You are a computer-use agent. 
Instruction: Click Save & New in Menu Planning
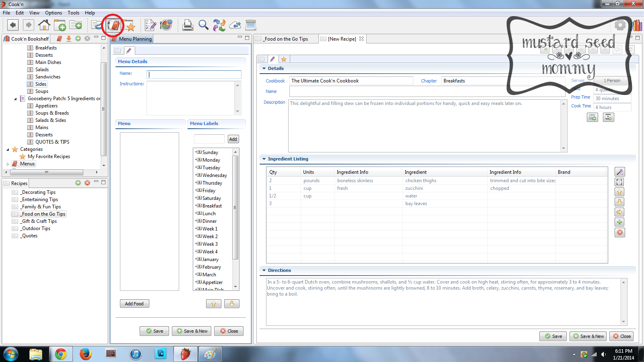pyautogui.click(x=192, y=331)
